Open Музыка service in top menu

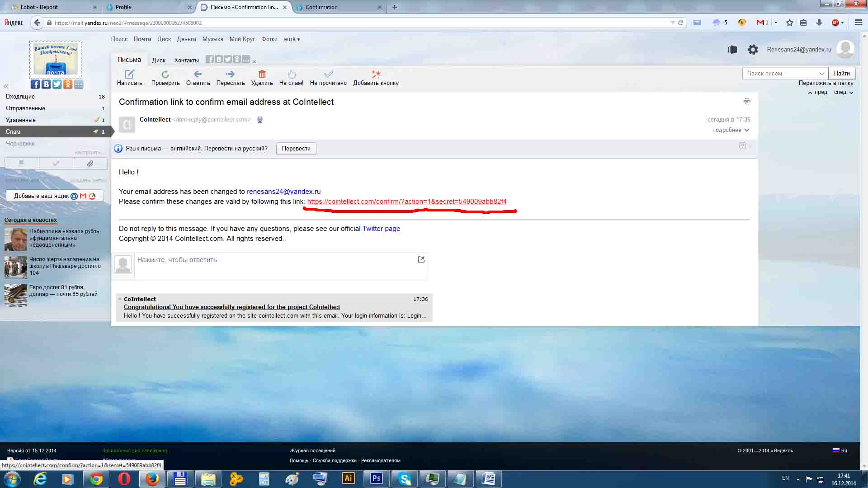tap(212, 39)
